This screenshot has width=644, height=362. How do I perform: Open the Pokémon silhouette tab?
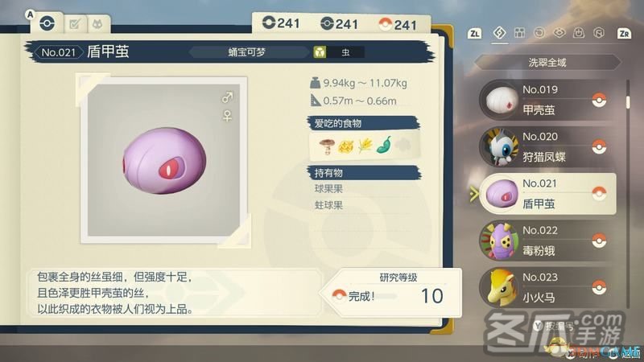[x=97, y=24]
